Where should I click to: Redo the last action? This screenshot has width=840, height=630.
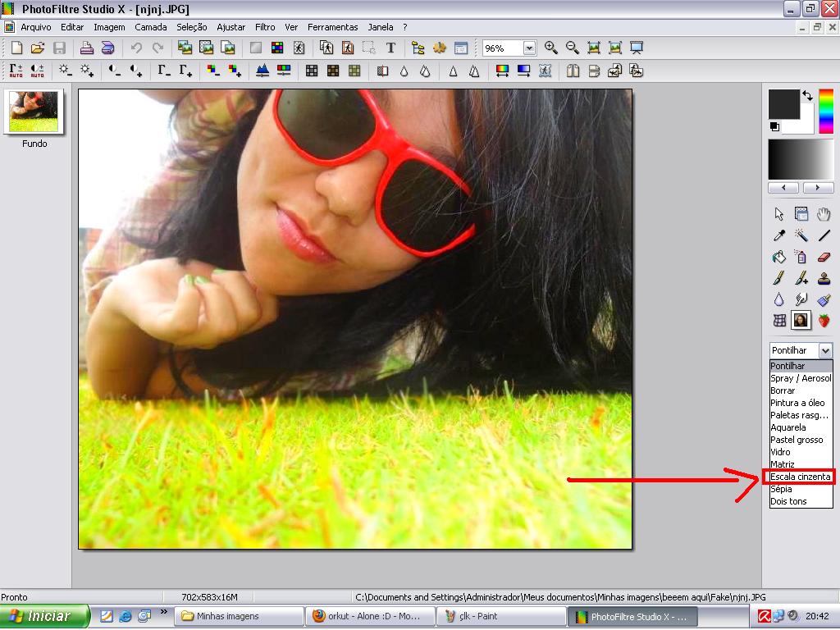pyautogui.click(x=157, y=48)
